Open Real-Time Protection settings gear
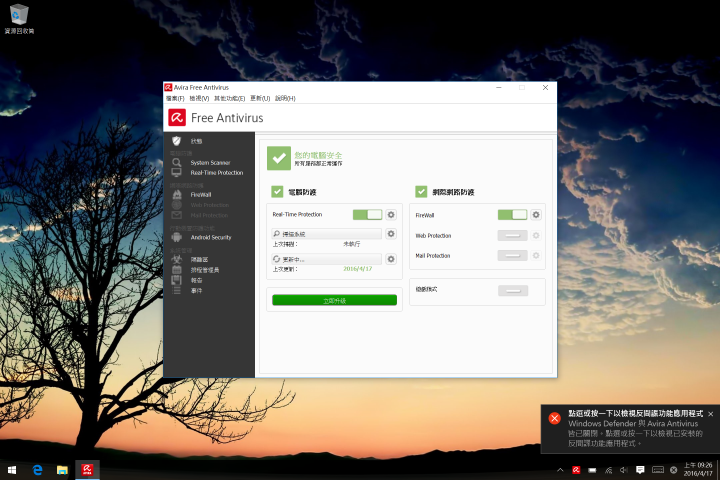The width and height of the screenshot is (720, 480). (x=391, y=215)
